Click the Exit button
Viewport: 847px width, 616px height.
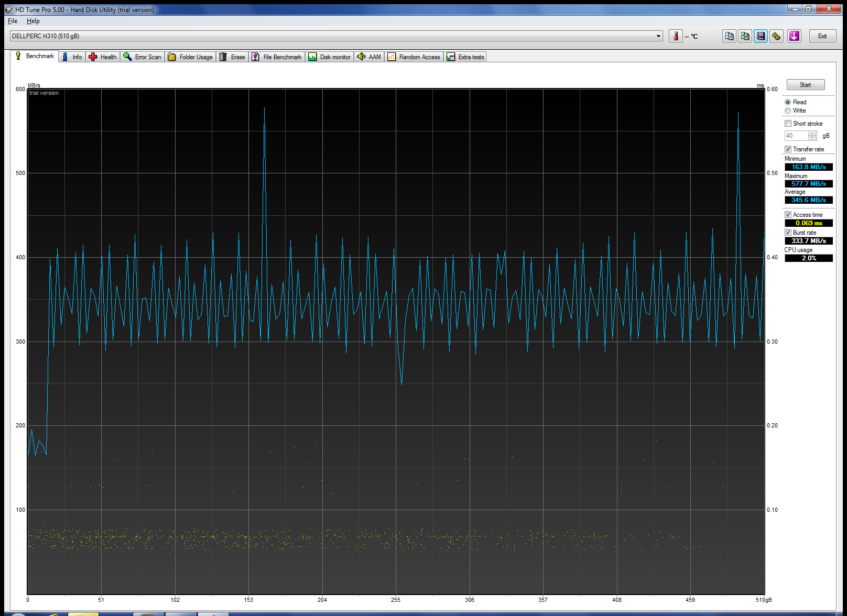point(822,36)
